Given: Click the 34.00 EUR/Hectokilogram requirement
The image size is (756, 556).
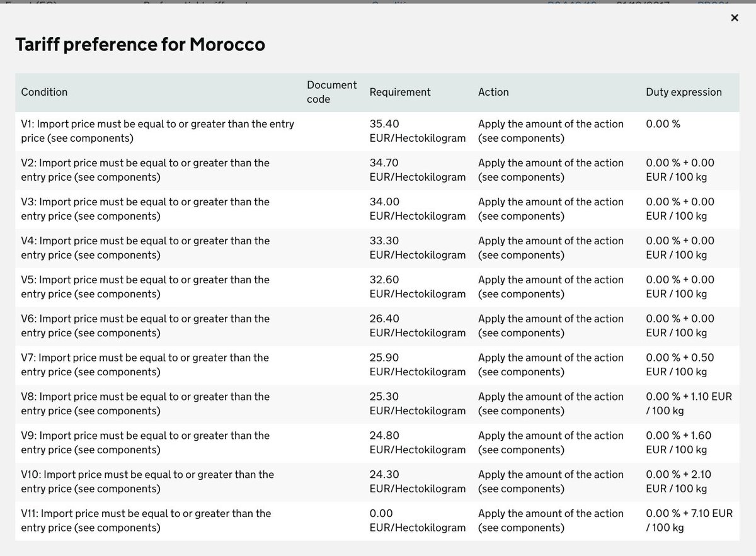Looking at the screenshot, I should coord(417,209).
